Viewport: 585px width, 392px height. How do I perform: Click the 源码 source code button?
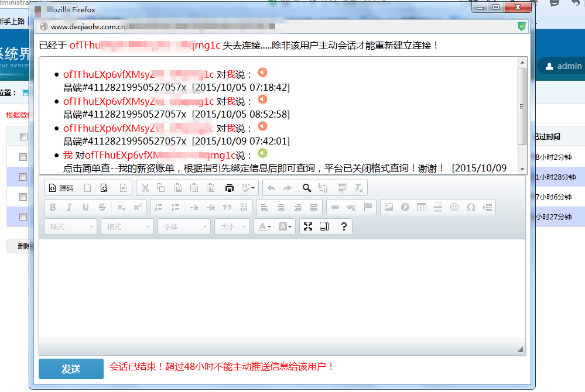(x=61, y=188)
